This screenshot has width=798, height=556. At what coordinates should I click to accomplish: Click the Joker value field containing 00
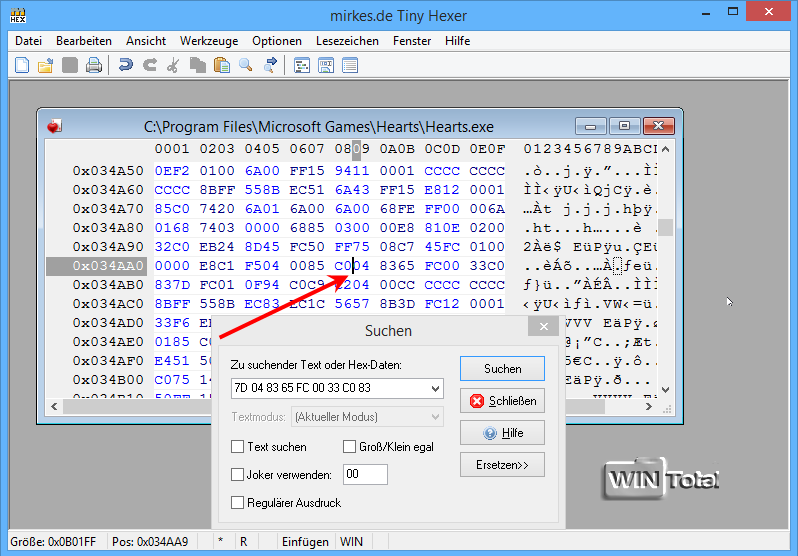click(365, 475)
